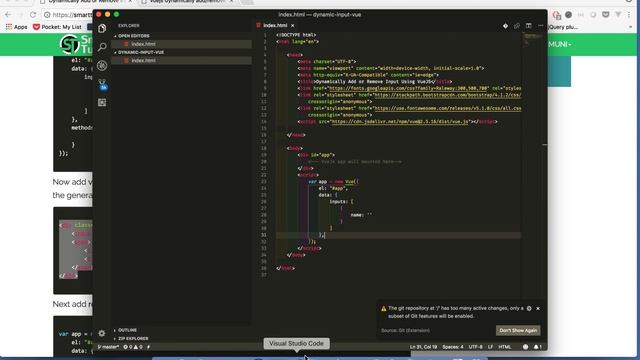Click the red extension icon in Chrome toolbar
The width and height of the screenshot is (640, 360).
557,15
